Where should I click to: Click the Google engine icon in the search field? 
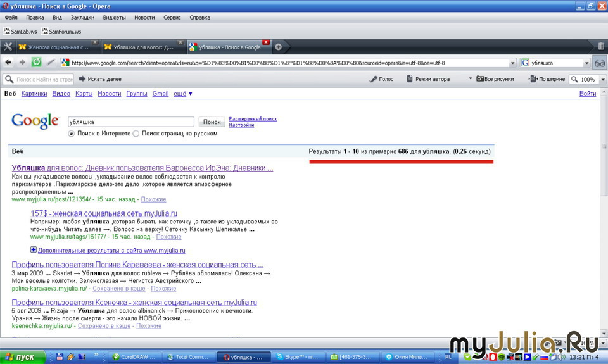pos(526,63)
